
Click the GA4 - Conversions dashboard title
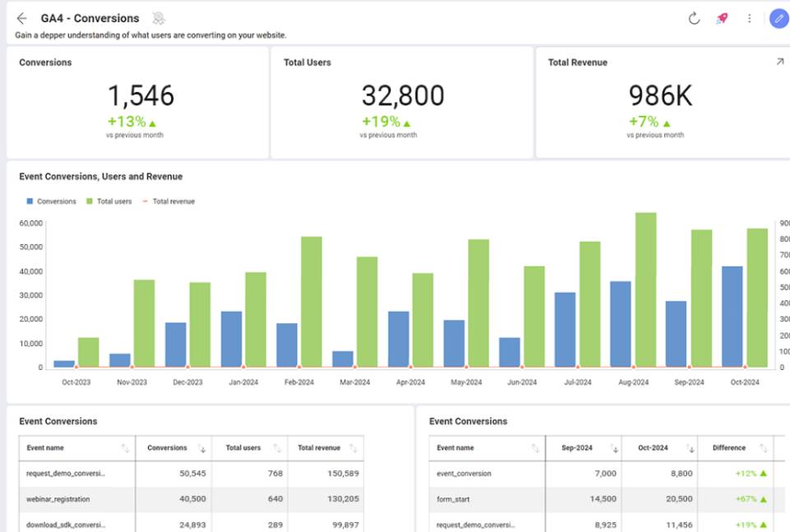point(90,19)
